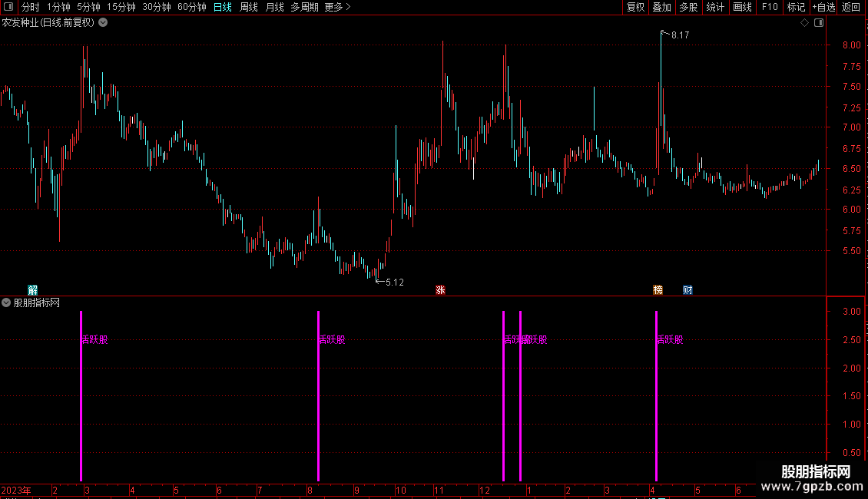Click the 5.12 low price label
Viewport: 868px width, 499px height.
395,283
